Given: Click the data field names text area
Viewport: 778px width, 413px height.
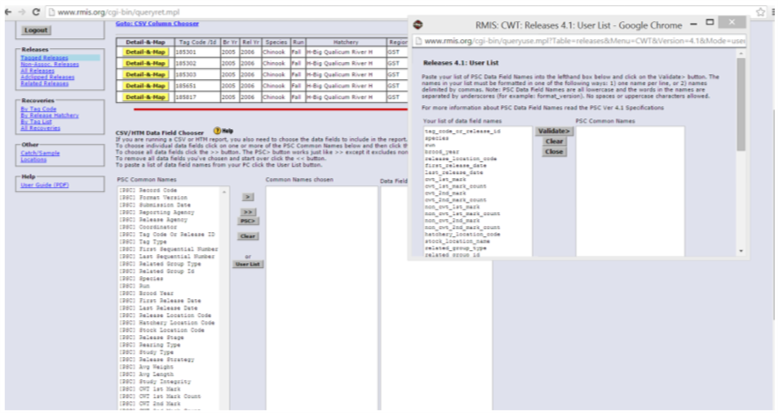Looking at the screenshot, I should [477, 192].
